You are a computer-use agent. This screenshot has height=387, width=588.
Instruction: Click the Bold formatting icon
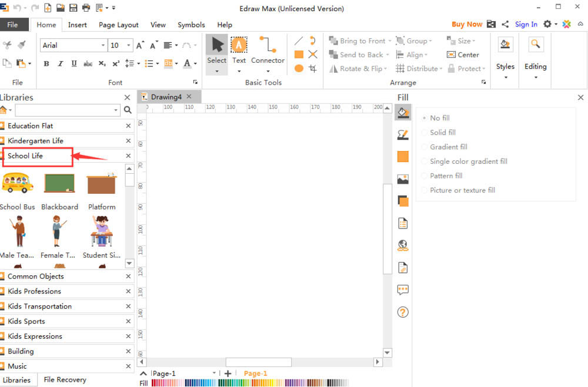coord(46,63)
